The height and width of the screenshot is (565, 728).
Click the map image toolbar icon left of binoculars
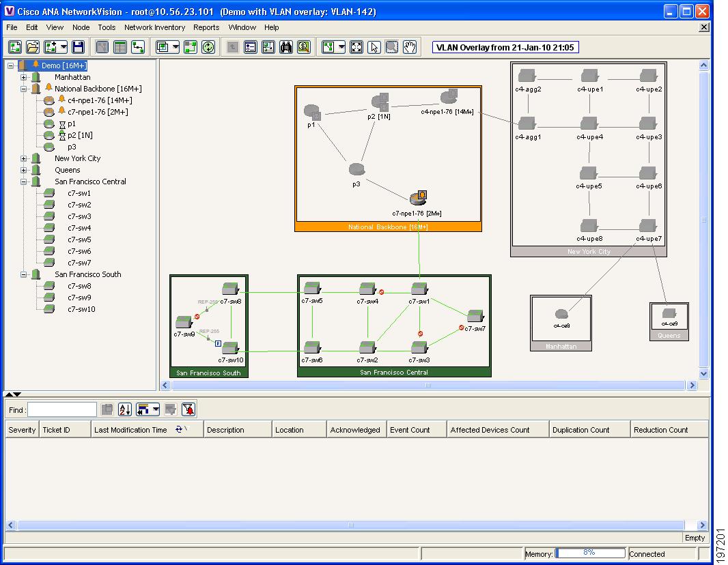coord(268,47)
